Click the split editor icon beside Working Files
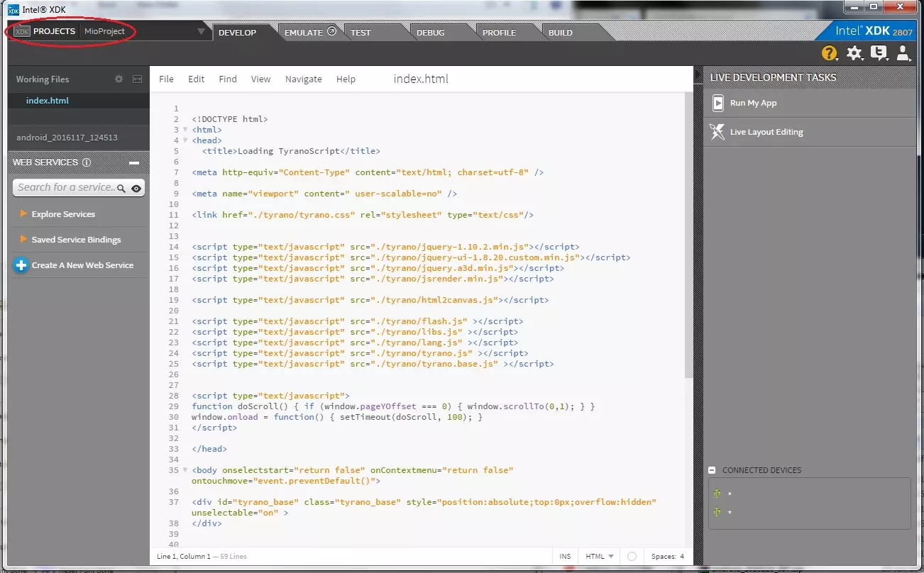This screenshot has width=924, height=573. [138, 79]
